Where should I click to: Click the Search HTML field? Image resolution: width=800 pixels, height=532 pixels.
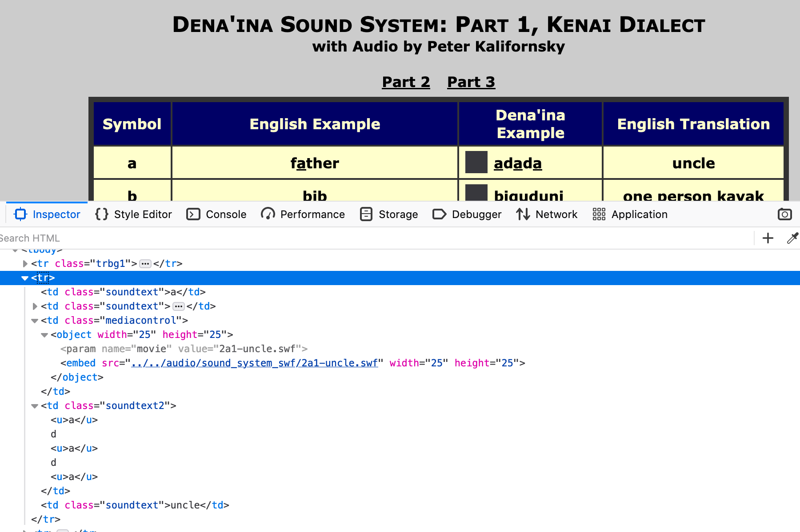pos(376,238)
